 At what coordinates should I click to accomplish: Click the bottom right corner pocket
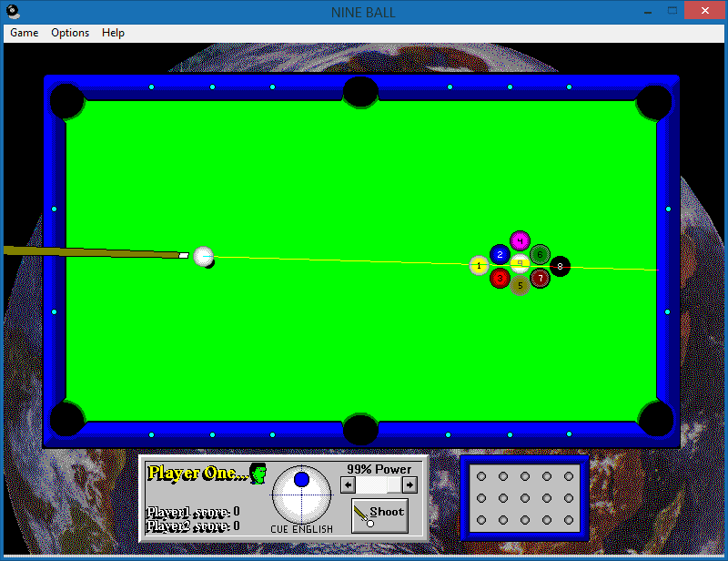point(655,418)
